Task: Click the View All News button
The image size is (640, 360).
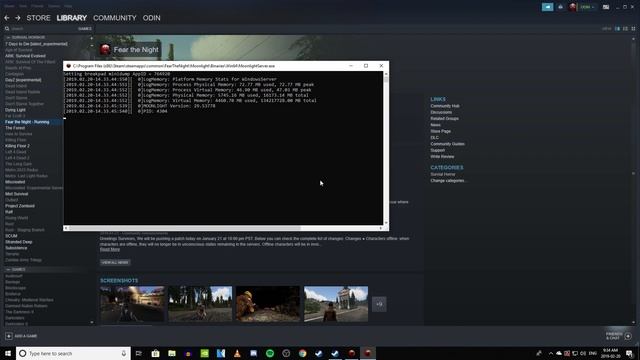Action: [115, 262]
